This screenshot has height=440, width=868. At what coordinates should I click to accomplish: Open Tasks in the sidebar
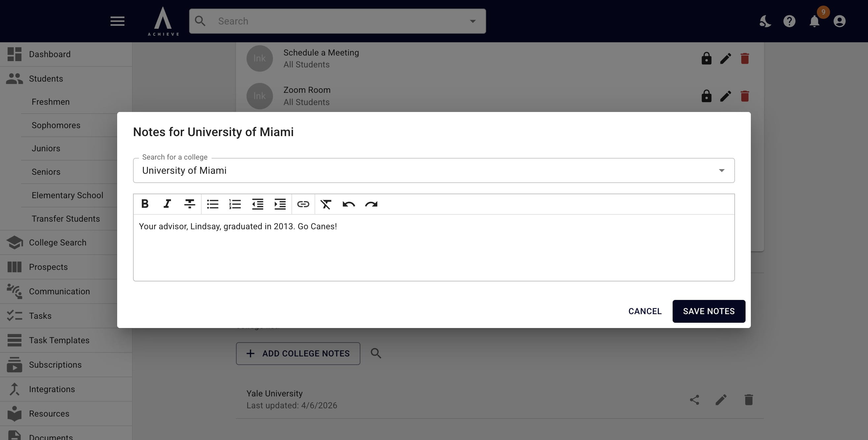[x=59, y=315]
